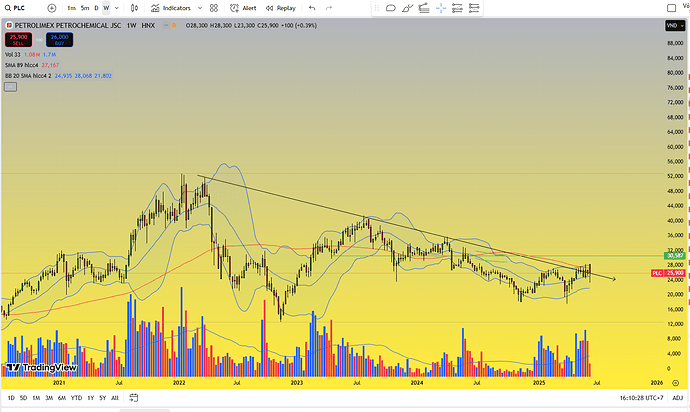The width and height of the screenshot is (690, 412).
Task: Click the red 25,900 SELL button
Action: [x=18, y=40]
